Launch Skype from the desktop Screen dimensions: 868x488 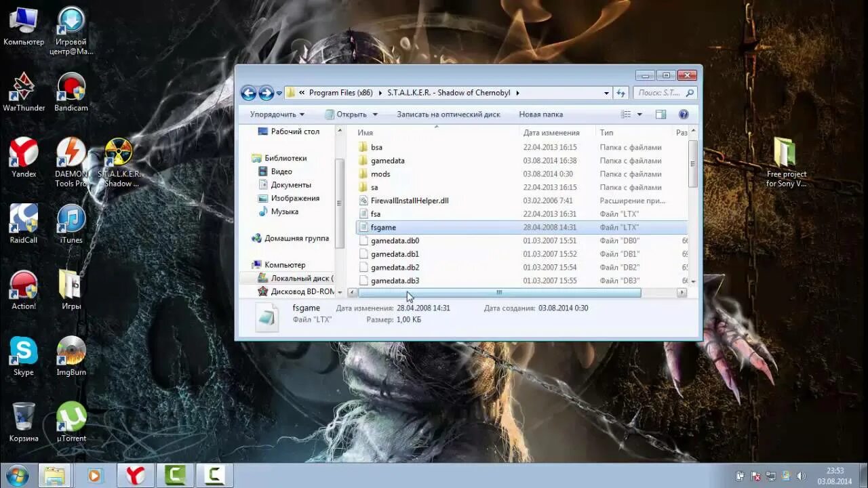[24, 356]
